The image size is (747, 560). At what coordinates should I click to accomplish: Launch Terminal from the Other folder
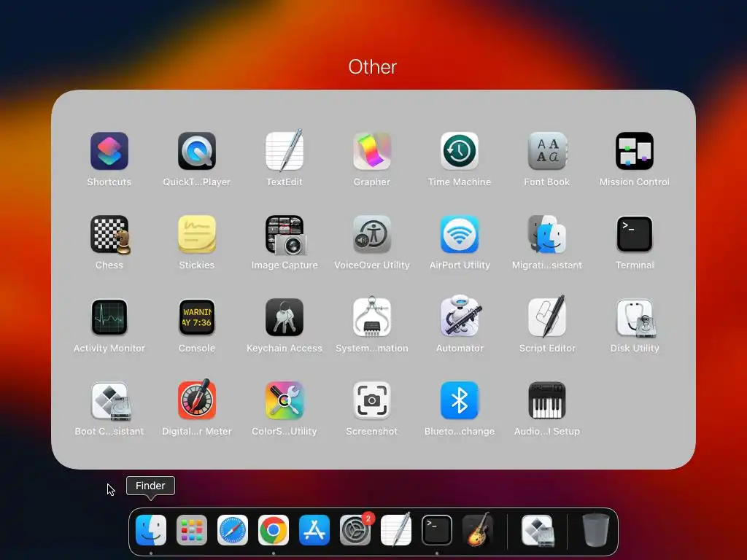(x=635, y=234)
